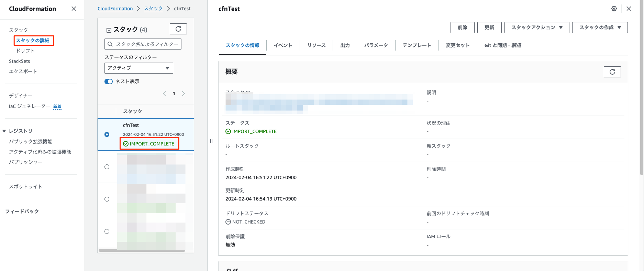This screenshot has width=644, height=271.
Task: Refresh the 概要 overview section
Action: click(612, 72)
